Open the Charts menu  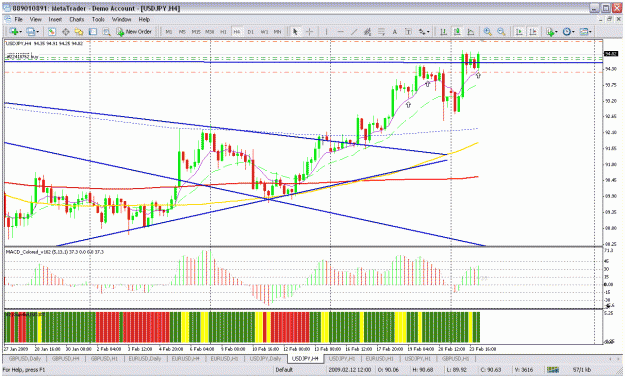pyautogui.click(x=77, y=19)
